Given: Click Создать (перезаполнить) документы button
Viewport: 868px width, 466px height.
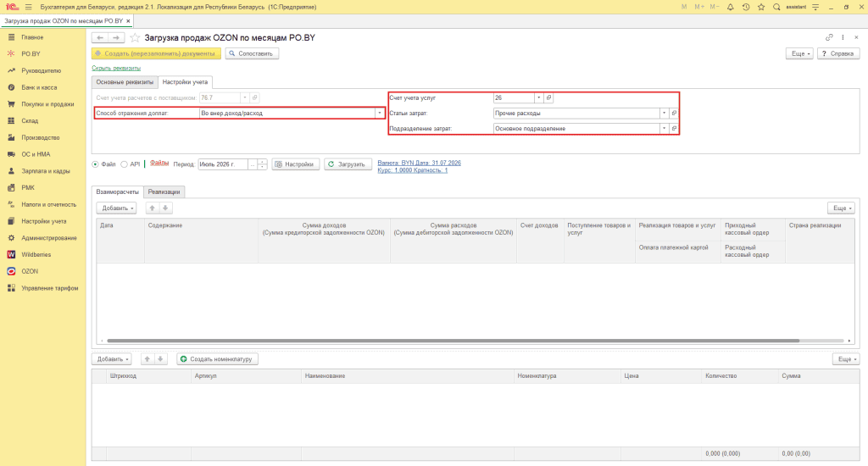Looking at the screenshot, I should (156, 53).
